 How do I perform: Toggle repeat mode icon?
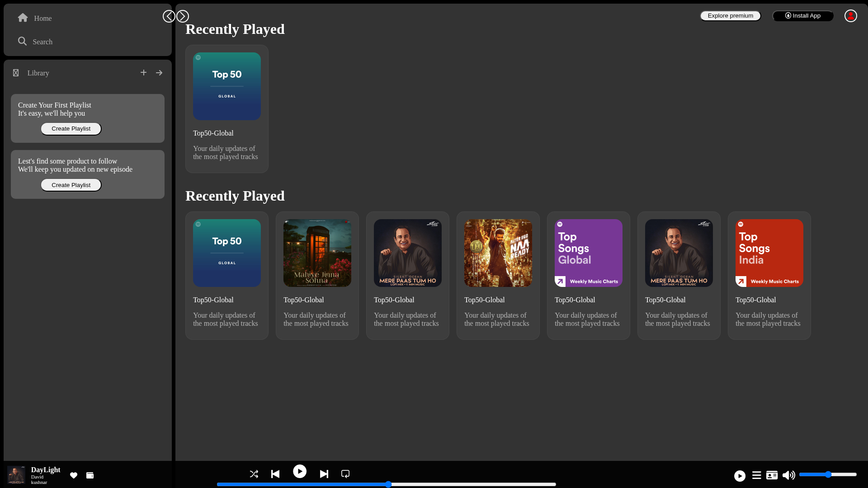pos(345,474)
